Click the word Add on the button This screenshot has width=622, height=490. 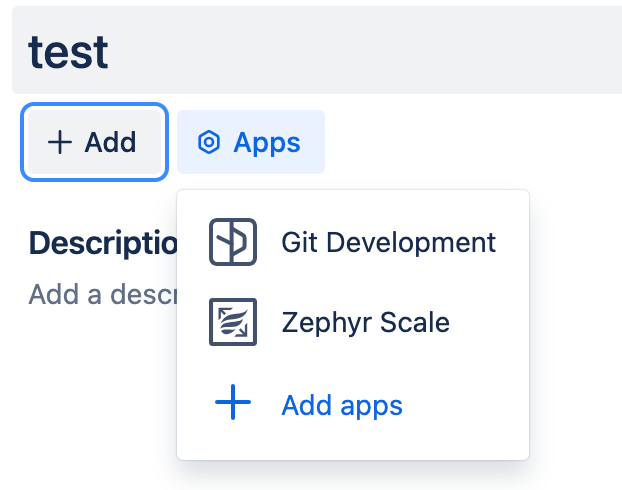point(110,142)
